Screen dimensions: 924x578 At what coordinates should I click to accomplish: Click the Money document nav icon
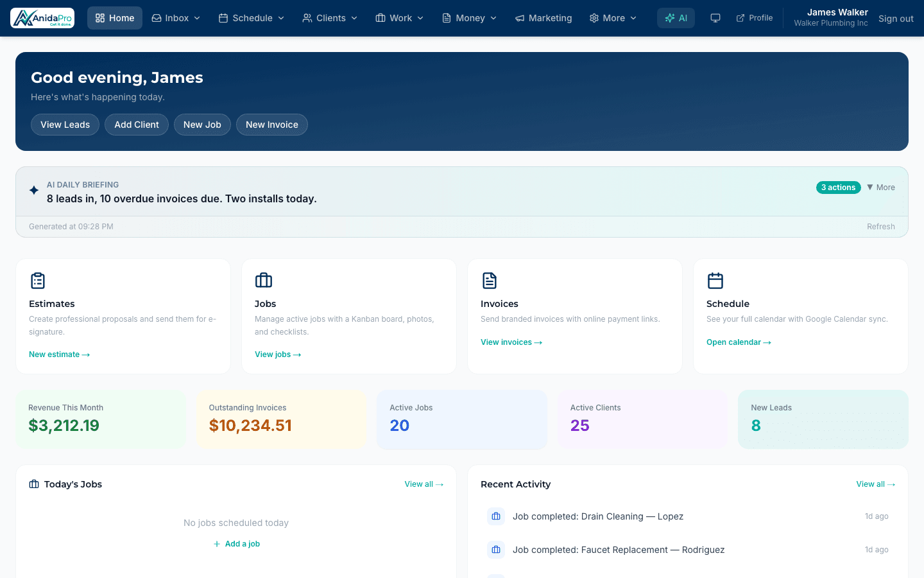click(x=447, y=18)
